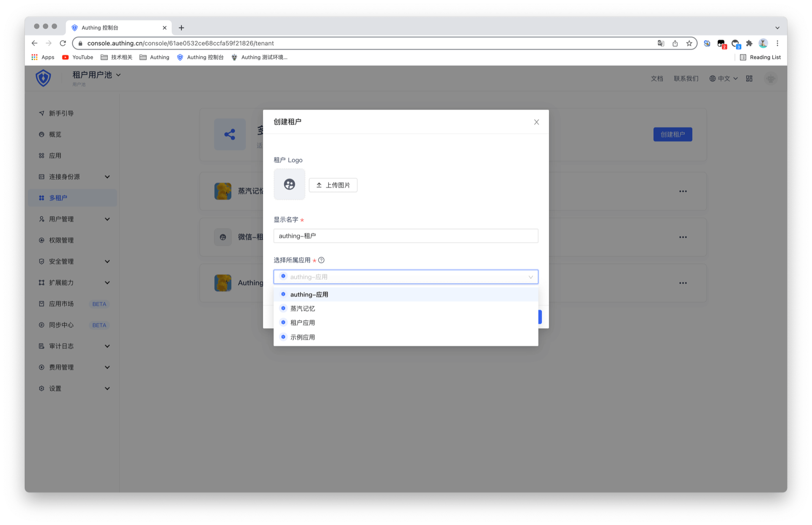Open the grid apps icon in the header

749,79
